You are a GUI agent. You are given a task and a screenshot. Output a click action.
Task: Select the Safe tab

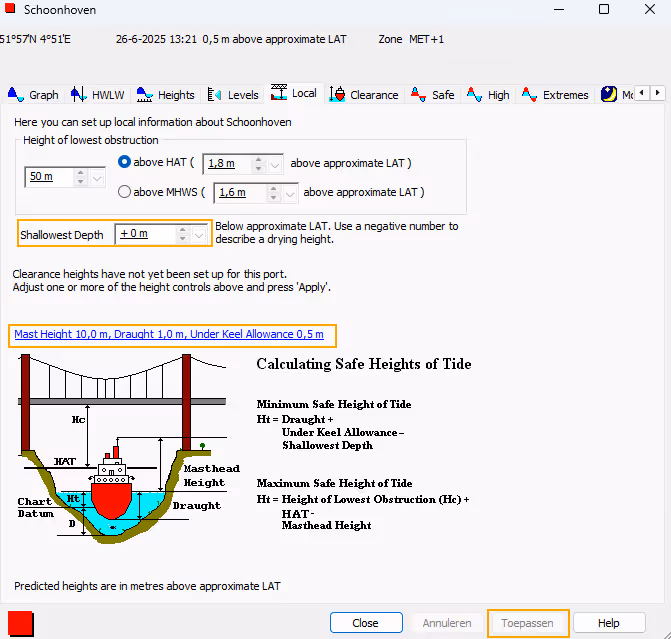pos(433,95)
